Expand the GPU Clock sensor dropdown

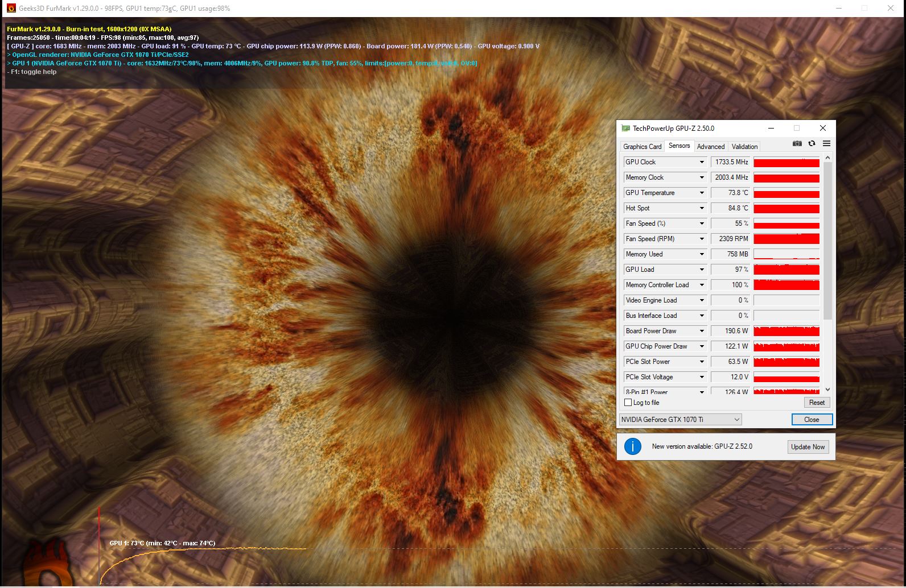tap(702, 162)
